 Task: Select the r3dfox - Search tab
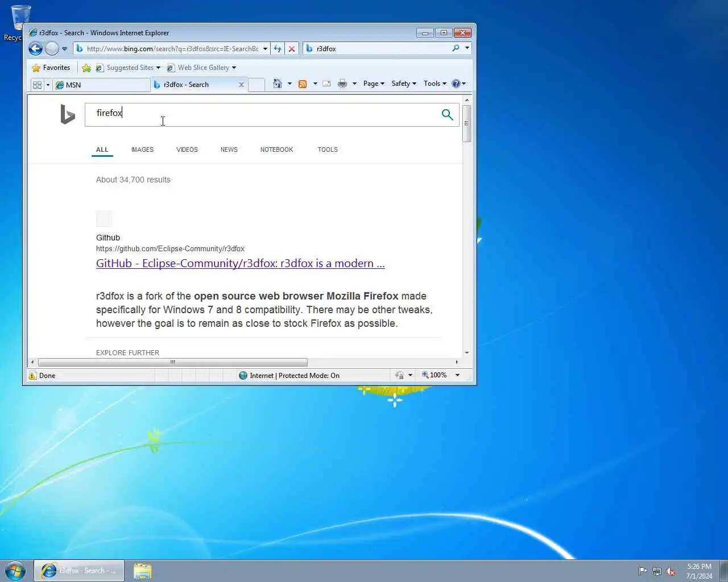click(193, 85)
